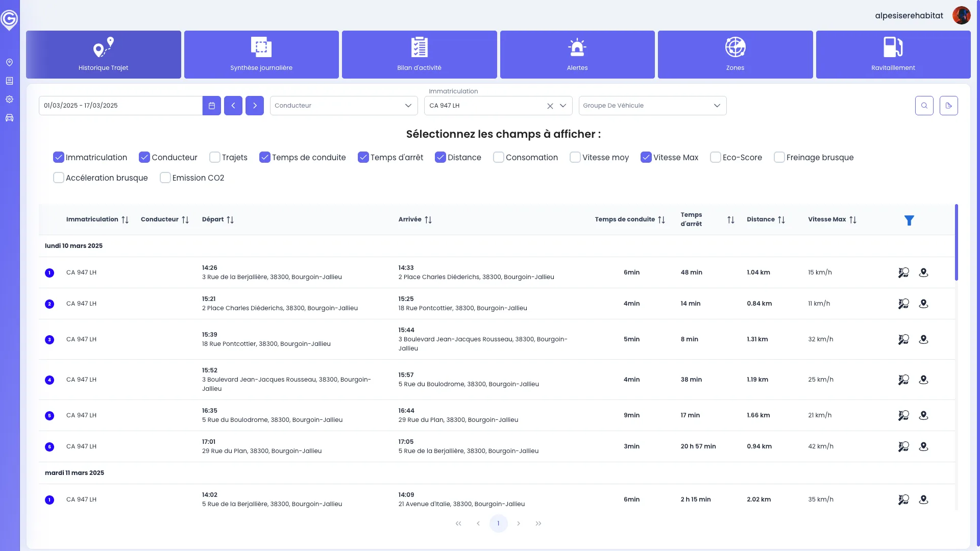Open sidebar settings gear icon
Viewport: 980px width, 551px height.
(9, 99)
